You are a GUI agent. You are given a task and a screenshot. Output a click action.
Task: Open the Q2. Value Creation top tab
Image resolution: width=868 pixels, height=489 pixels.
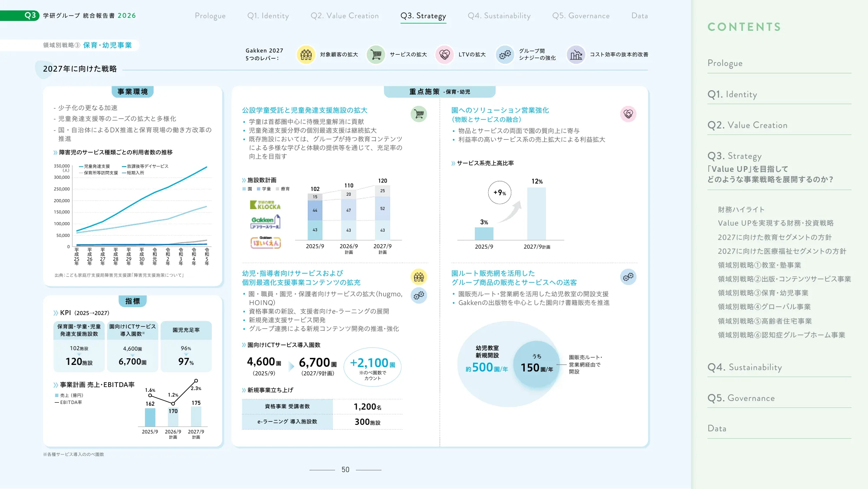tap(345, 16)
